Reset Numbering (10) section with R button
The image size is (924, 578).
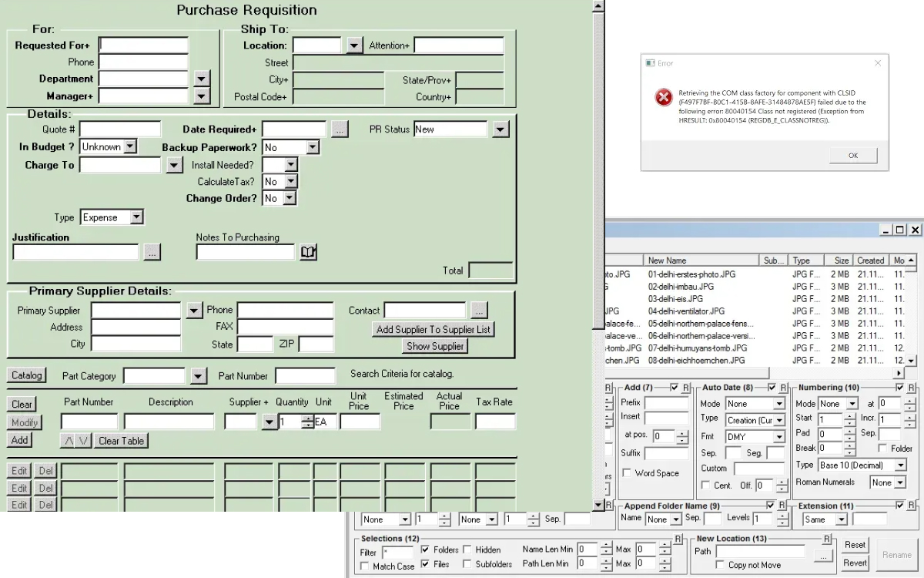point(911,388)
